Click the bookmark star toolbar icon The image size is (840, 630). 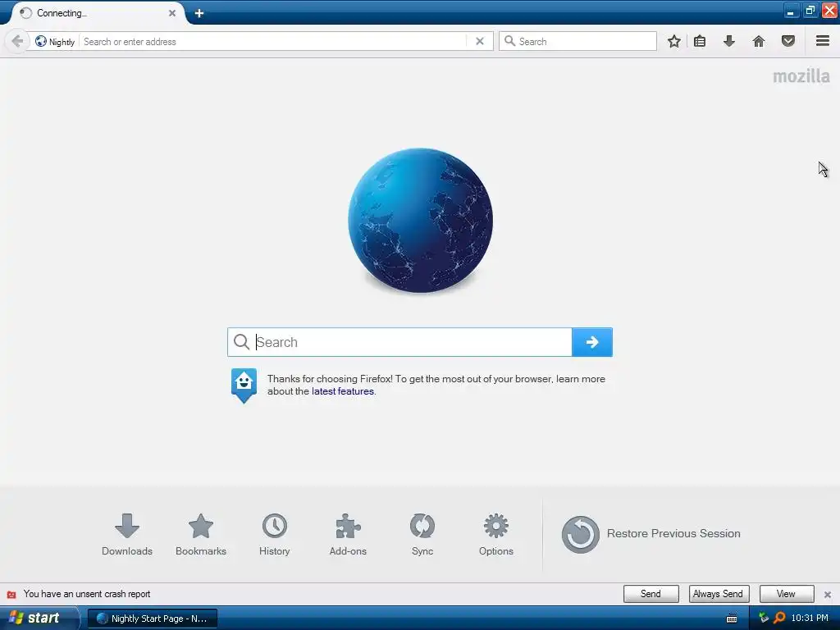[x=674, y=41]
